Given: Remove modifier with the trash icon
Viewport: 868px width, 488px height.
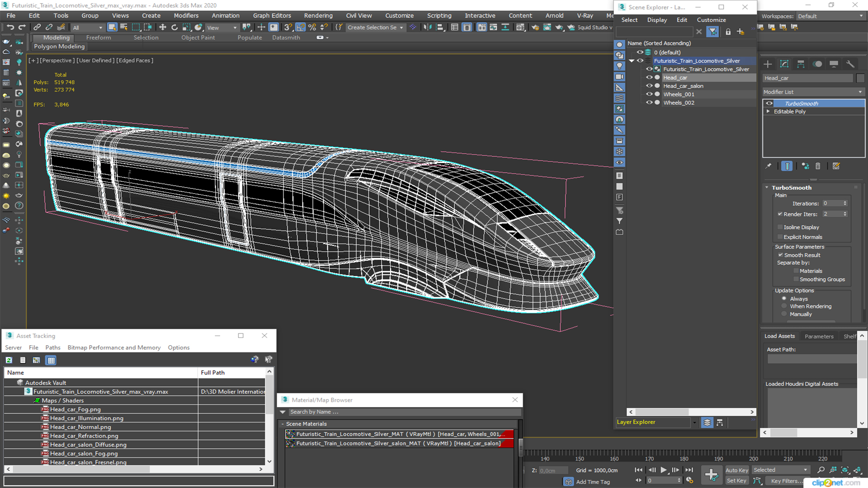Looking at the screenshot, I should 818,166.
